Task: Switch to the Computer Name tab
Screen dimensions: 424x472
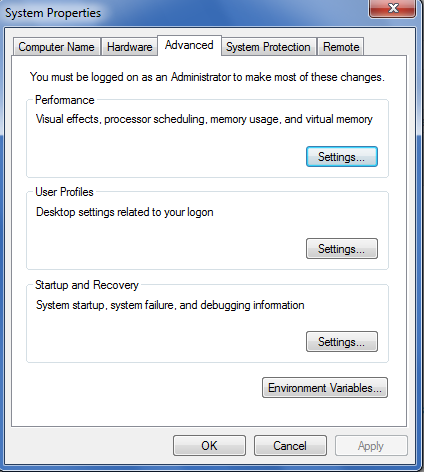Action: coord(57,47)
